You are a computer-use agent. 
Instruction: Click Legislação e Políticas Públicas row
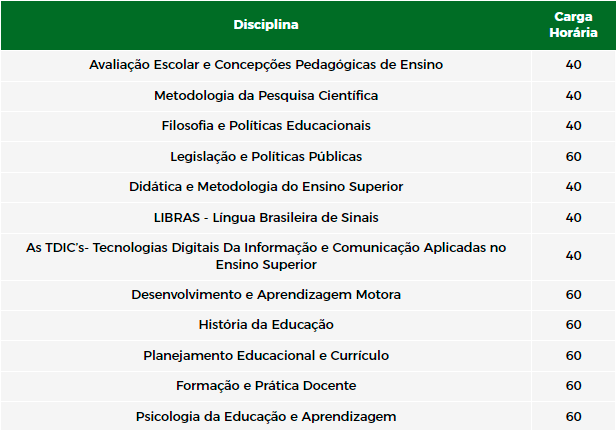(308, 157)
